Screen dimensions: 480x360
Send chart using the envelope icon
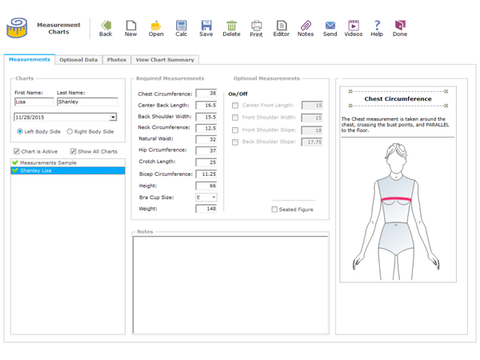[330, 26]
